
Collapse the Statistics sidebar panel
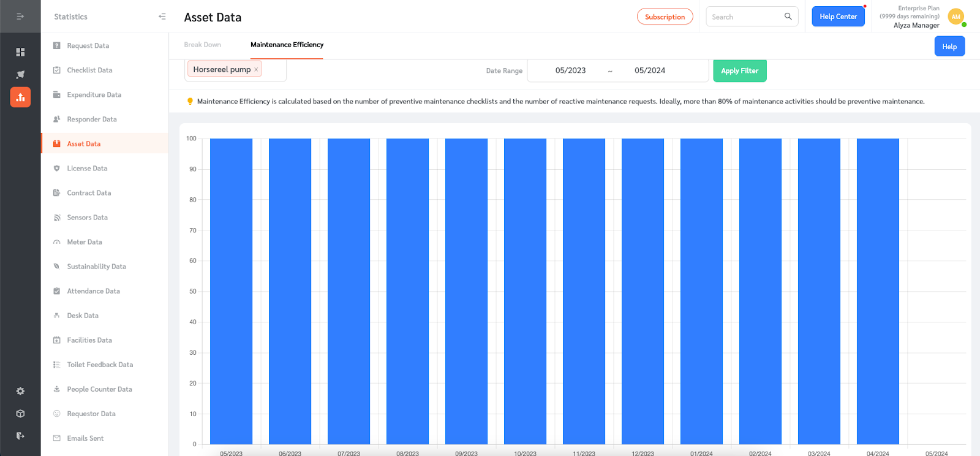pos(162,17)
